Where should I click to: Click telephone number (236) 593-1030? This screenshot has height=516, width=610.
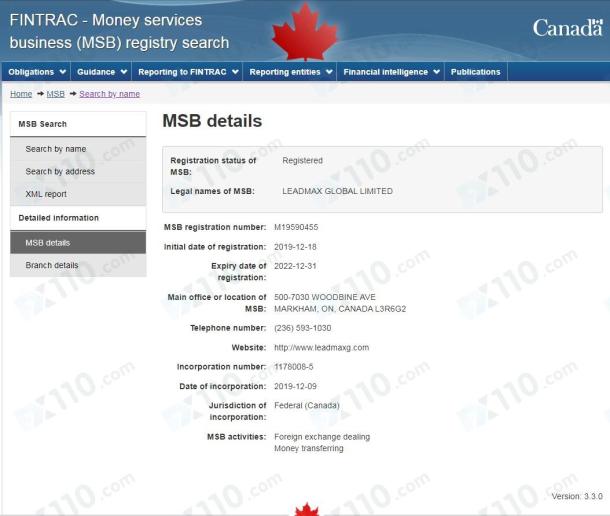coord(303,328)
